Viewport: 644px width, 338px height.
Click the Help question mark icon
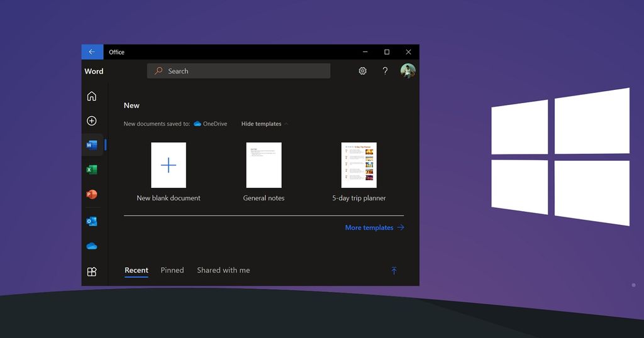[385, 71]
